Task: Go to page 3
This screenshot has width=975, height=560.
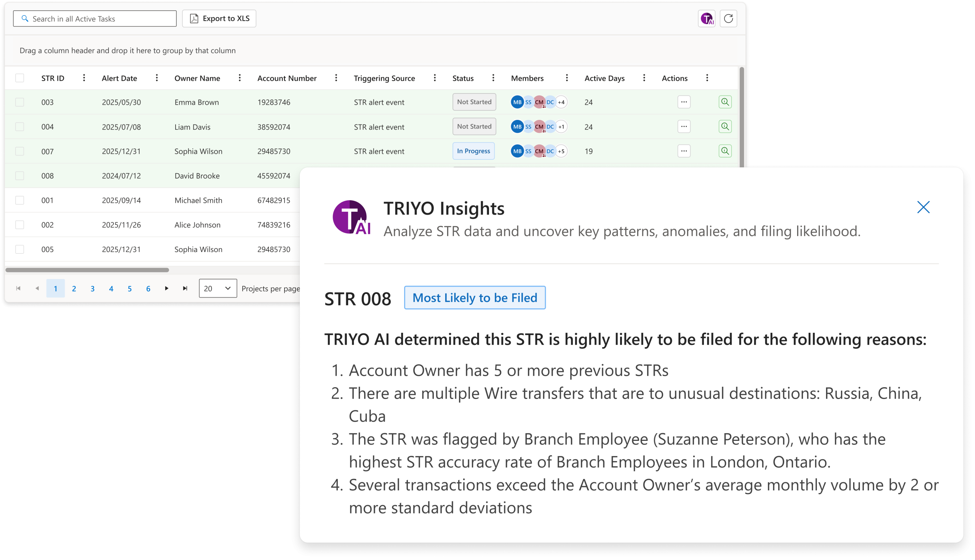Action: pos(92,289)
